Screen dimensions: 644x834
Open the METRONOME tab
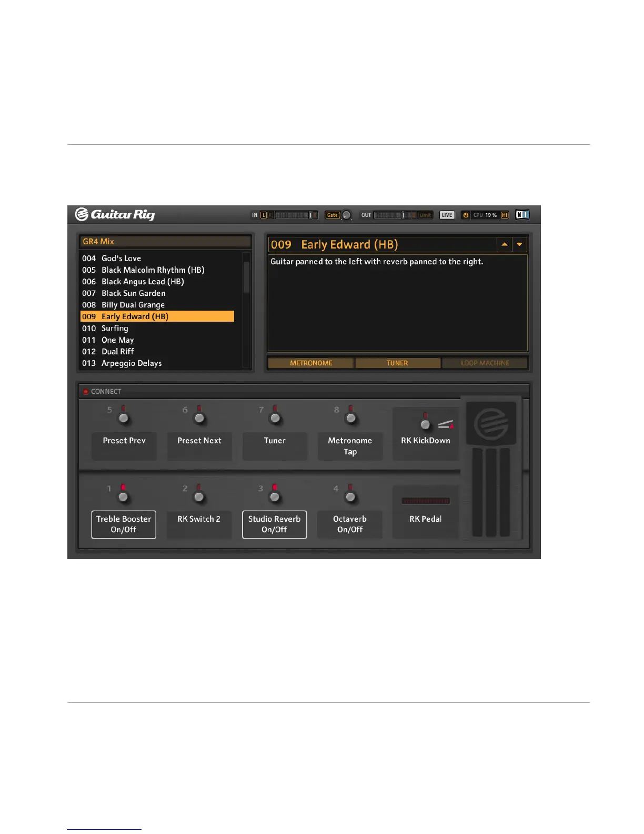311,363
